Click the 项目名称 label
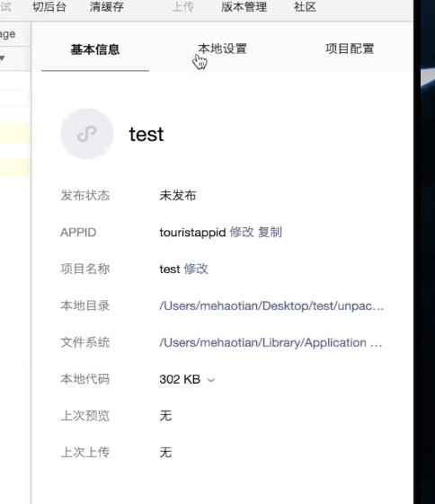This screenshot has height=504, width=435. (x=85, y=269)
